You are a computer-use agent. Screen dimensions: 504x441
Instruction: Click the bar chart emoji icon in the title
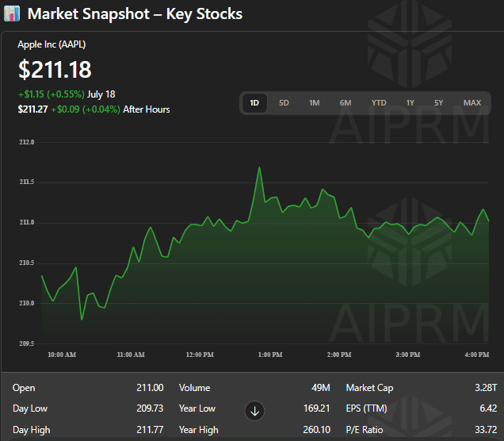[x=12, y=13]
